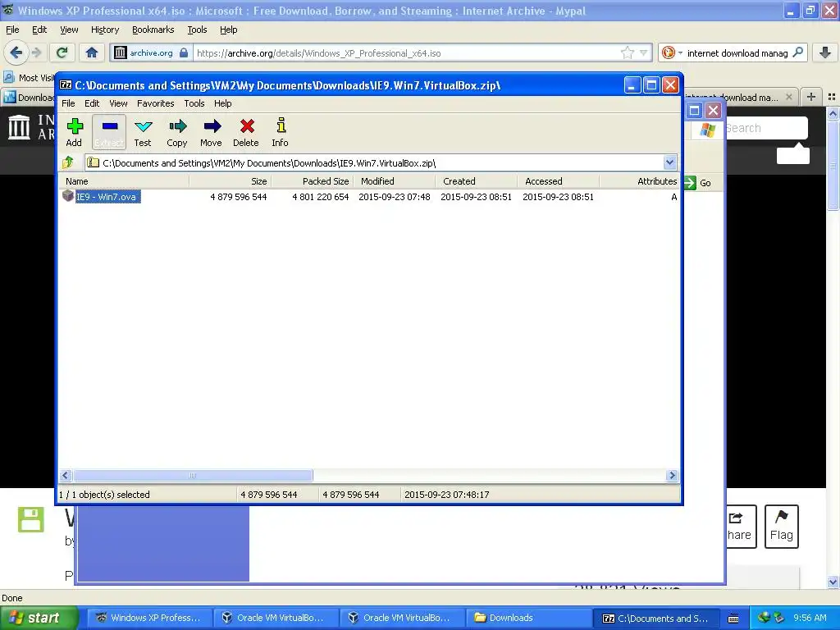Open the URL history dropdown arrow
The image size is (840, 630).
[x=644, y=53]
